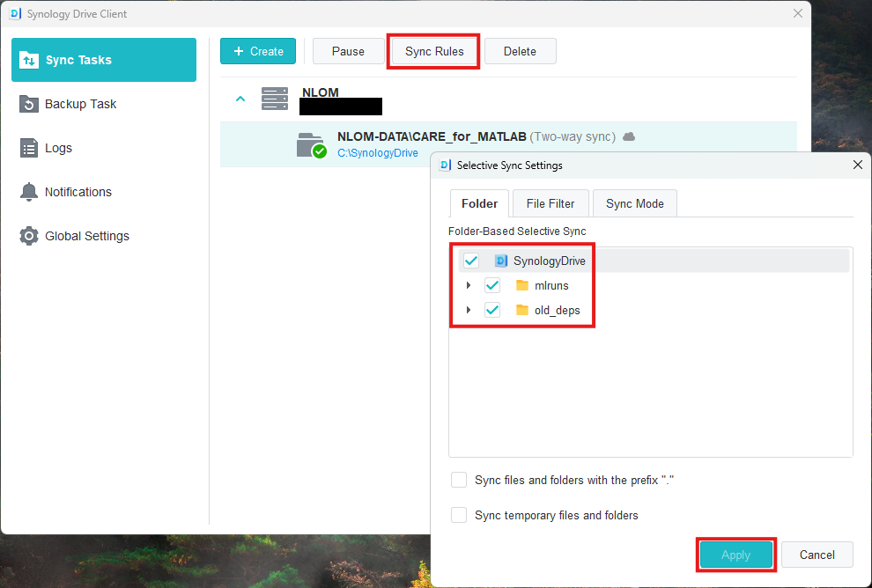
Task: Click the Logs list icon
Action: tap(28, 148)
